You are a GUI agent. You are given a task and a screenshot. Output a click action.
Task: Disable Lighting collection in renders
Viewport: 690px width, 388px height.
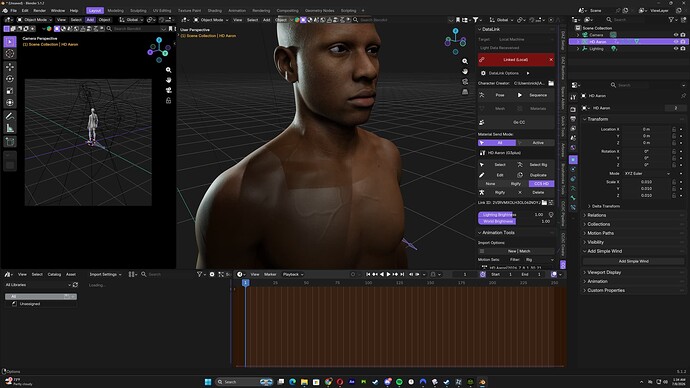click(683, 49)
